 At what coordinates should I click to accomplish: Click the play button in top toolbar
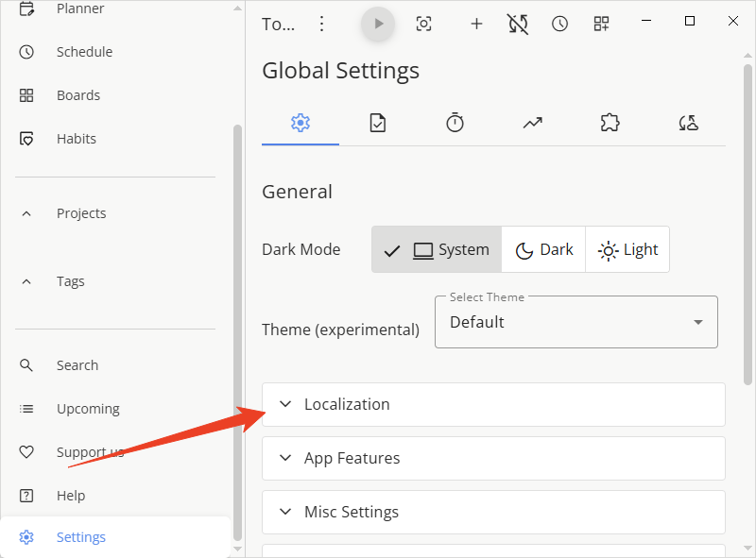[x=378, y=24]
